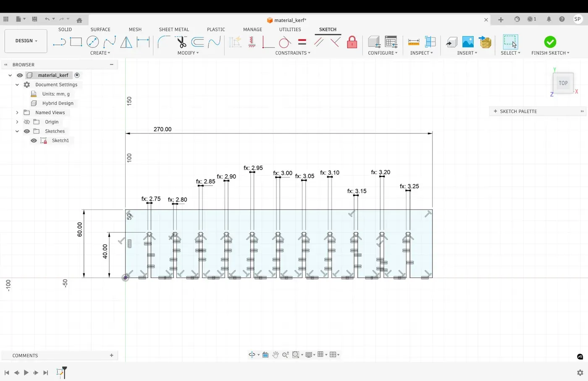The height and width of the screenshot is (381, 588).
Task: Open the SELECT dropdown menu
Action: pyautogui.click(x=510, y=53)
